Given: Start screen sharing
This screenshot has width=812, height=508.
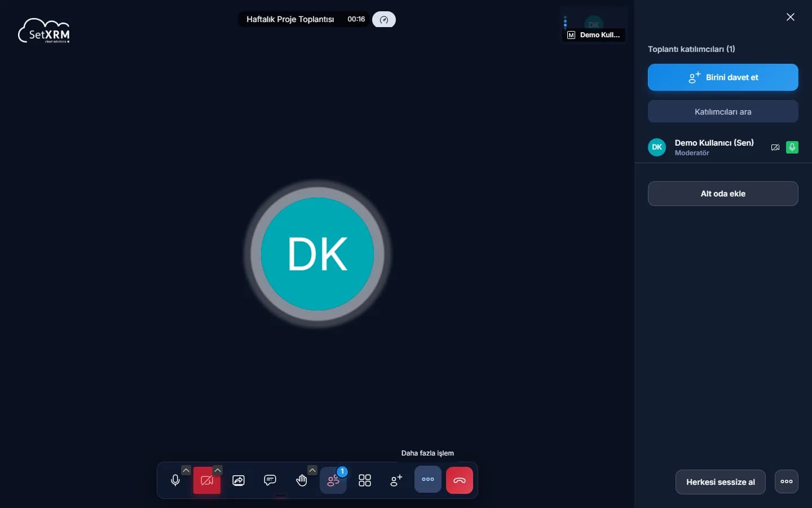Looking at the screenshot, I should 239,480.
